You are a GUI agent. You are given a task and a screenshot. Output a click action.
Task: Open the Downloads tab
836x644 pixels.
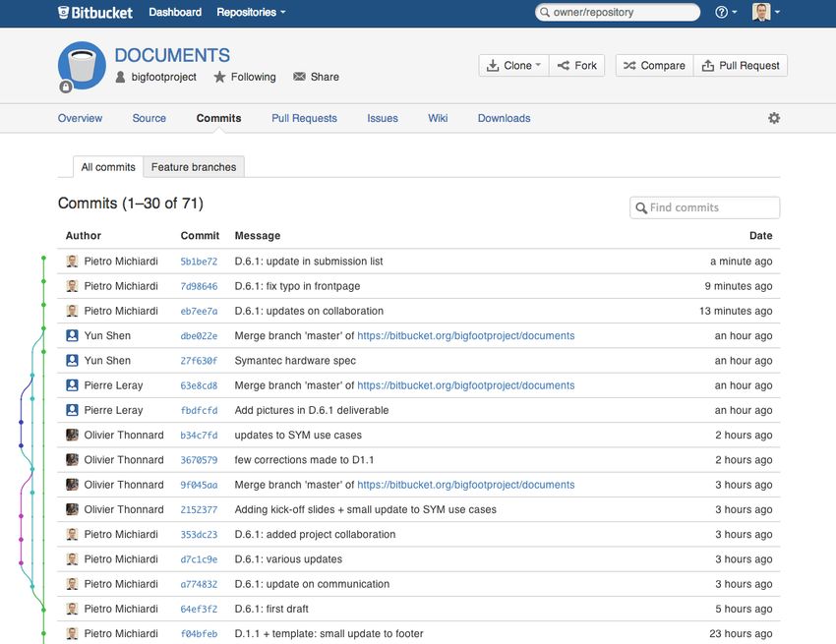tap(504, 118)
